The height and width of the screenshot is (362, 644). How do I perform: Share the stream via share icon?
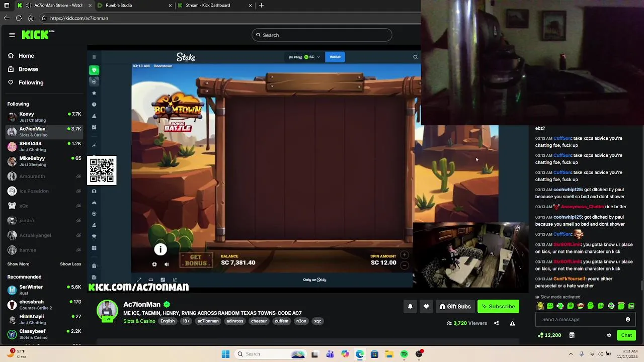[x=497, y=323]
